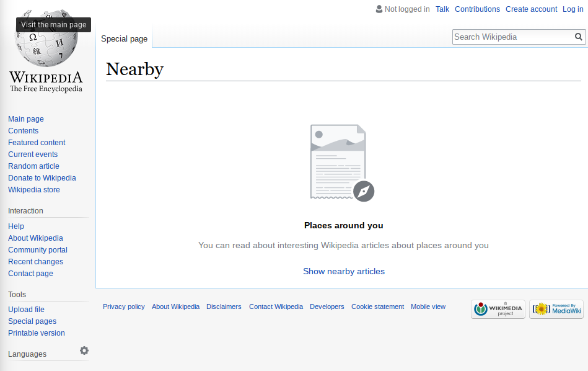
Task: Open Upload file under Tools
Action: click(26, 310)
